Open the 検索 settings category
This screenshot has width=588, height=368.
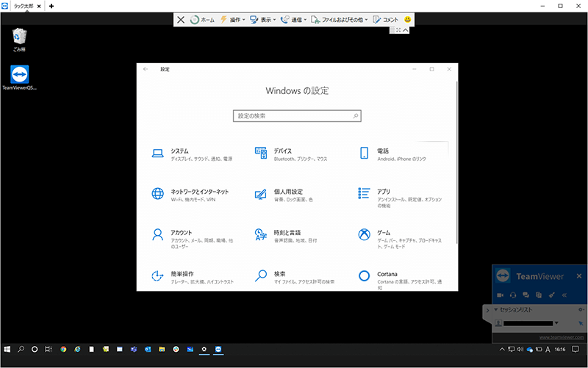click(295, 277)
